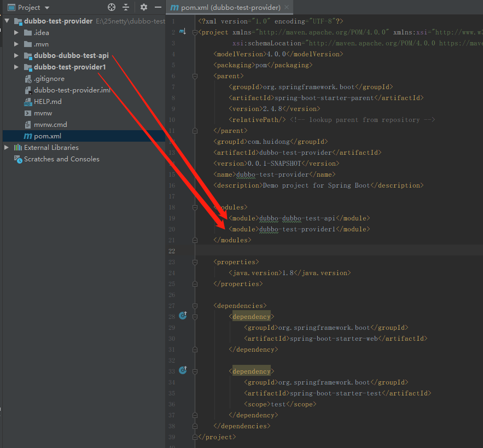The image size is (483, 448).
Task: Click module dubbo-test-provider1 text on line 20
Action: point(297,229)
